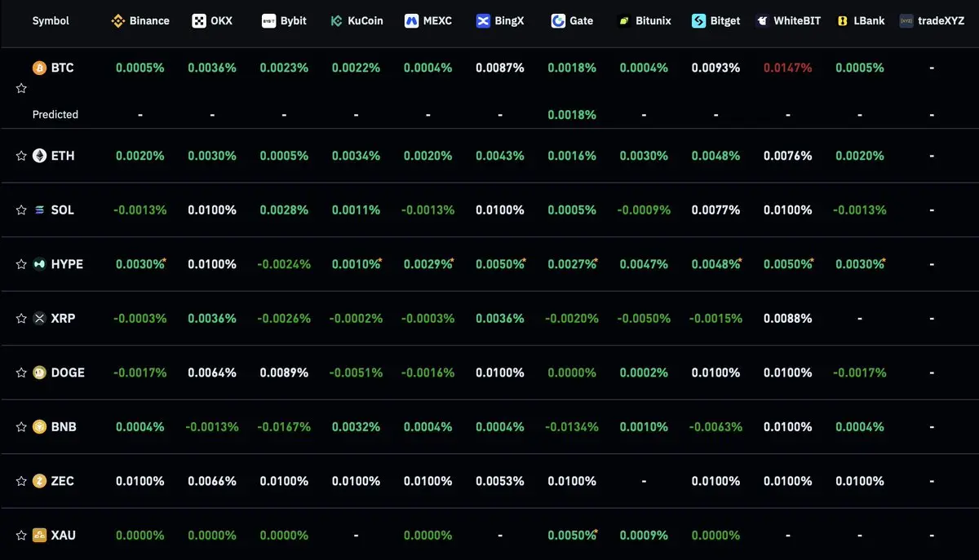Click the ETH coin icon

39,155
